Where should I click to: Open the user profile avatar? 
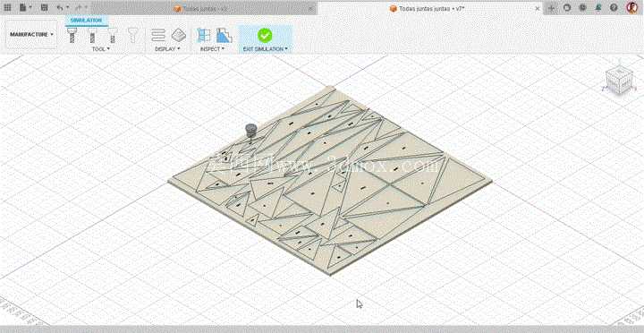tap(631, 7)
